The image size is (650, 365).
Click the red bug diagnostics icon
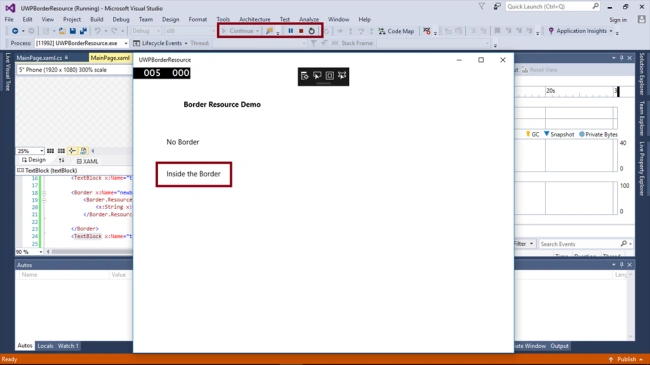(x=427, y=31)
